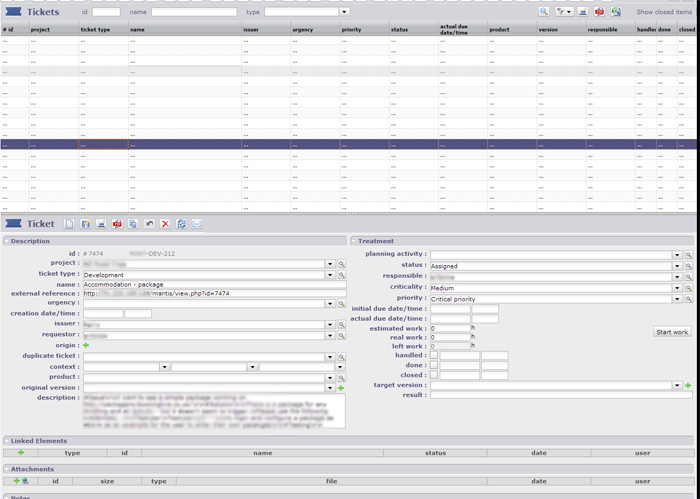Mark the ticket as closed checkbox
Viewport: 700px width, 499px height.
pos(434,375)
